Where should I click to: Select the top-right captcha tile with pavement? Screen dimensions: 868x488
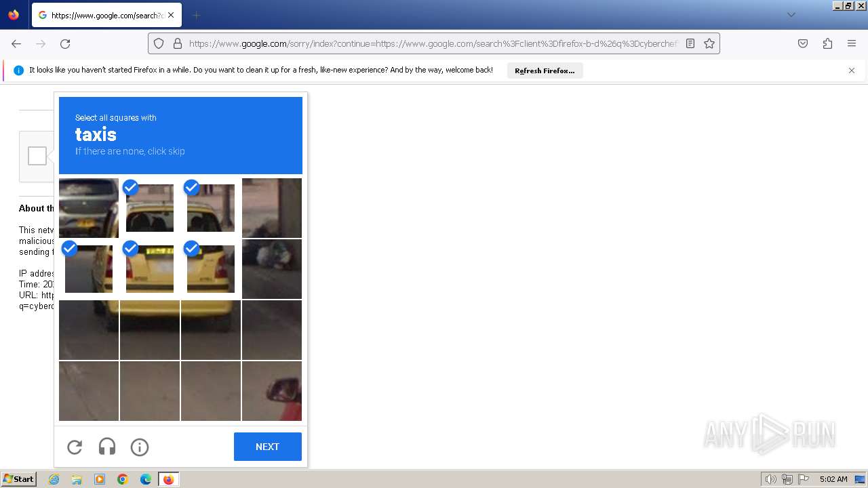pos(272,208)
